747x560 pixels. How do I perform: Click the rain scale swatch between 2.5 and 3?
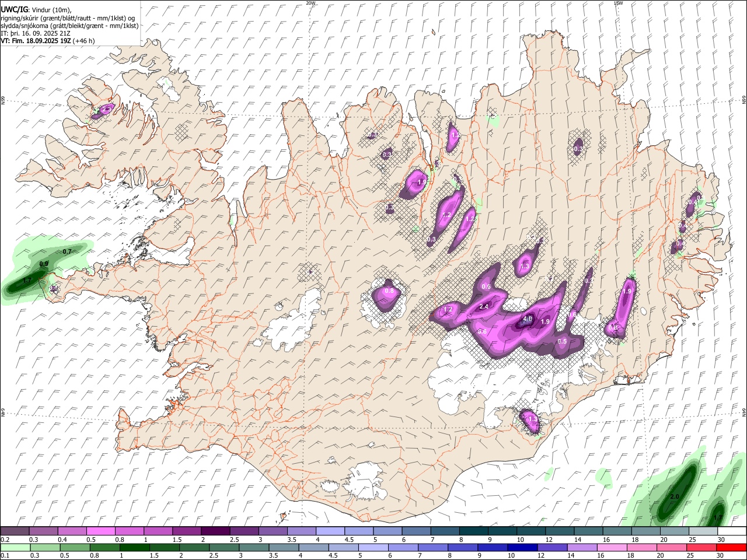click(224, 547)
